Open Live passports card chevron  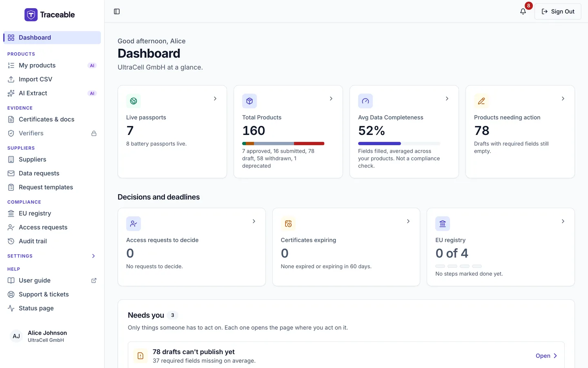[215, 99]
